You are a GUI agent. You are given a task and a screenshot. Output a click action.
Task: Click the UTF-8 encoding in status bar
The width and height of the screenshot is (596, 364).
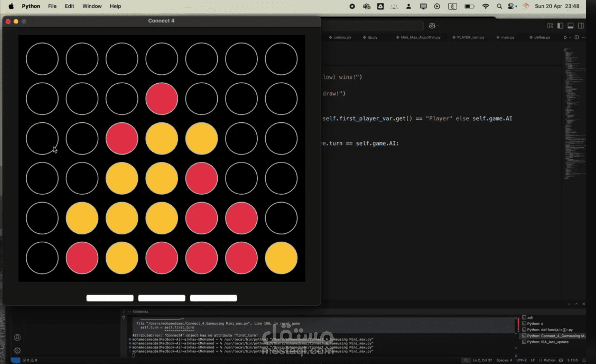coord(522,360)
